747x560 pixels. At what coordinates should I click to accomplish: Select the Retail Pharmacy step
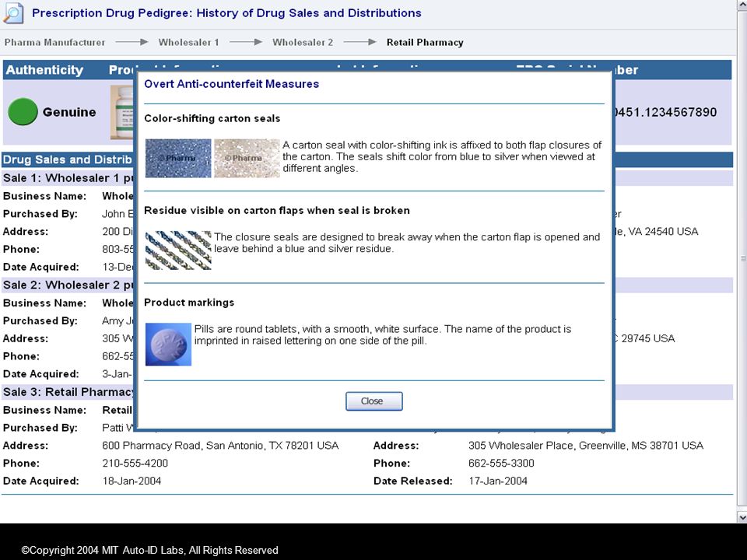(x=425, y=42)
